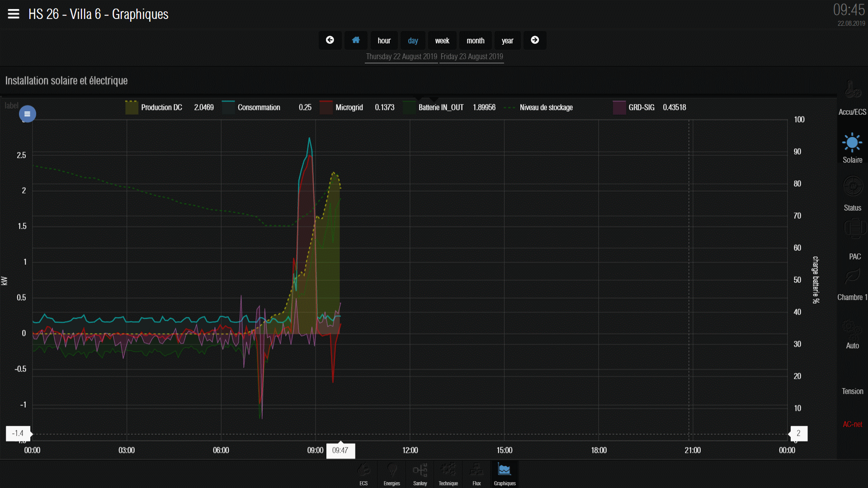
Task: Go to next period with right arrow
Action: (x=535, y=40)
